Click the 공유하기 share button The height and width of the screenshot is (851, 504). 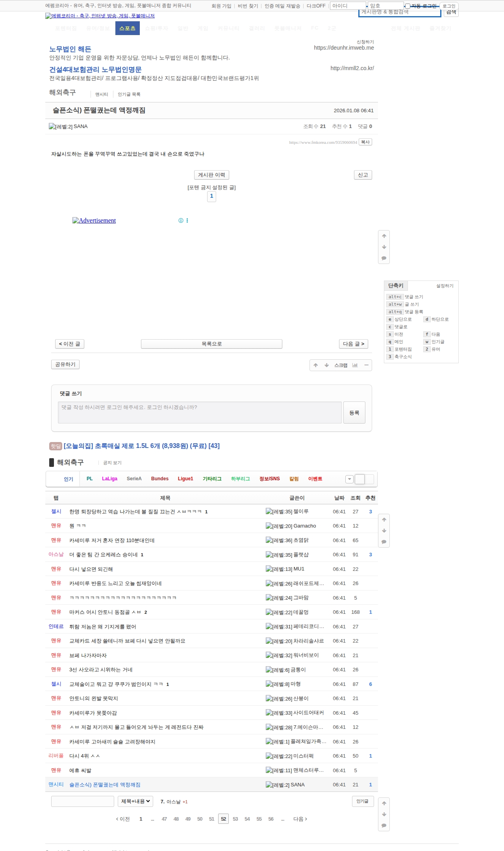coord(65,364)
